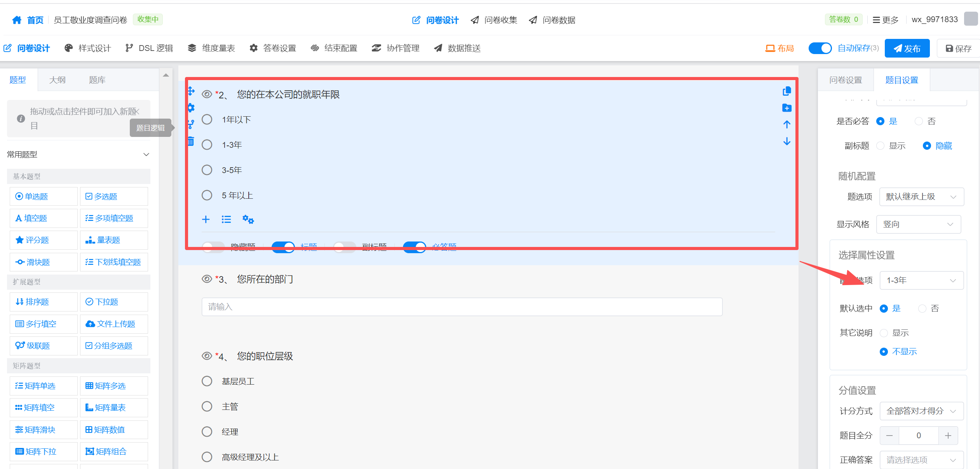Screen dimensions: 980x469
Task: Open question logic via the branch icon
Action: click(191, 124)
